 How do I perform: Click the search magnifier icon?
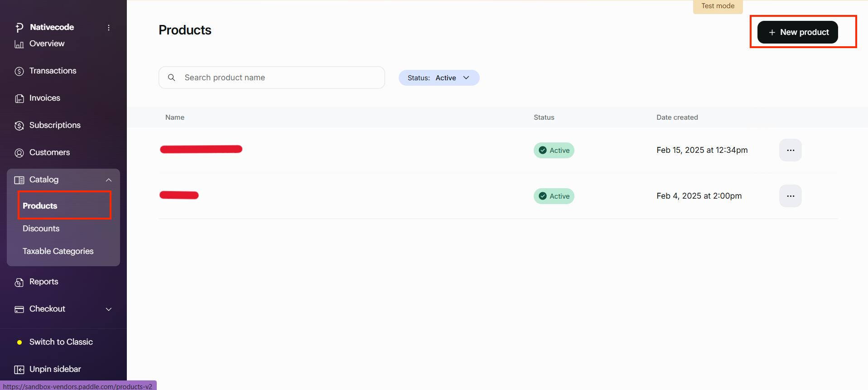(x=172, y=78)
